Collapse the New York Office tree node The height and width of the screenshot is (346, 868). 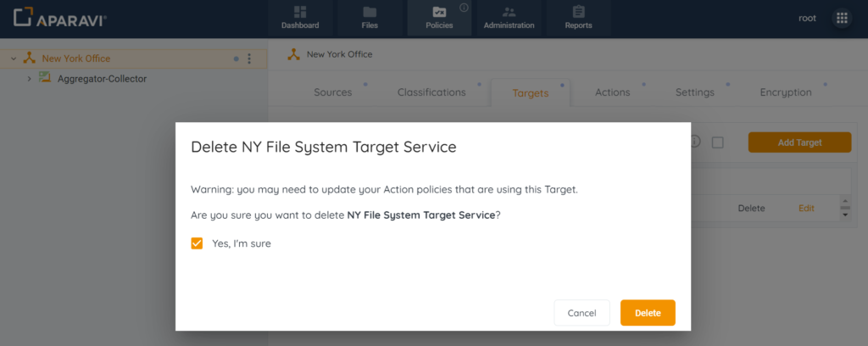coord(14,59)
